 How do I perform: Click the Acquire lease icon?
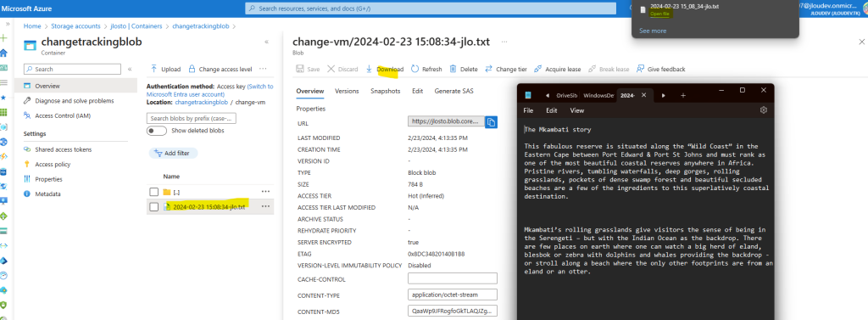coord(538,69)
